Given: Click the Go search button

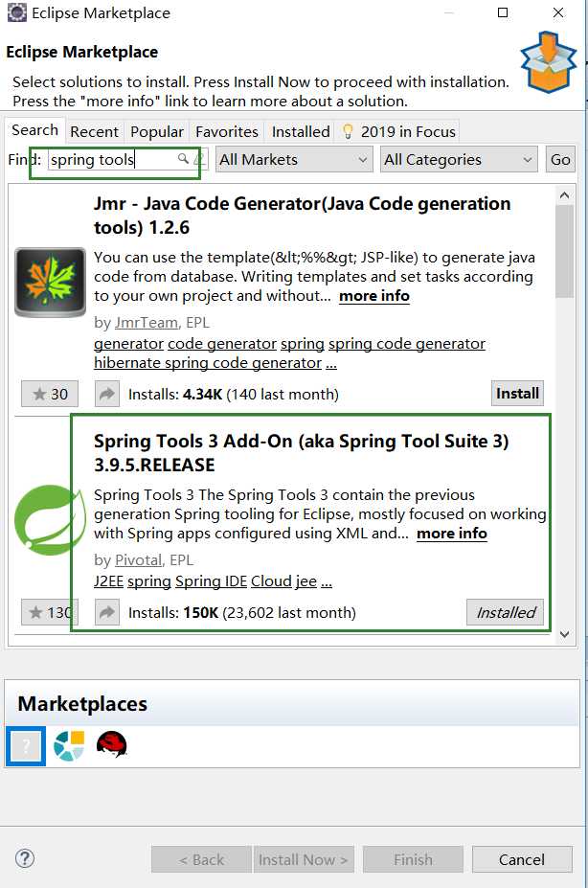Looking at the screenshot, I should pyautogui.click(x=560, y=160).
